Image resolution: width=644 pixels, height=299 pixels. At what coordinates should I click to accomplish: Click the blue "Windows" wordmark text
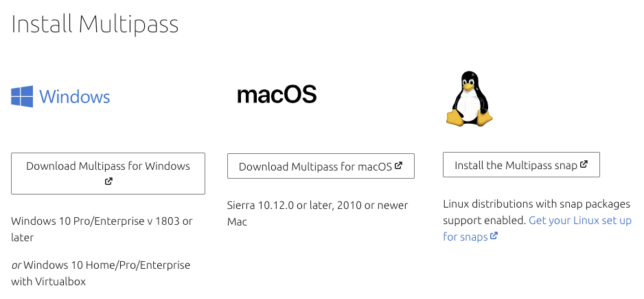75,97
